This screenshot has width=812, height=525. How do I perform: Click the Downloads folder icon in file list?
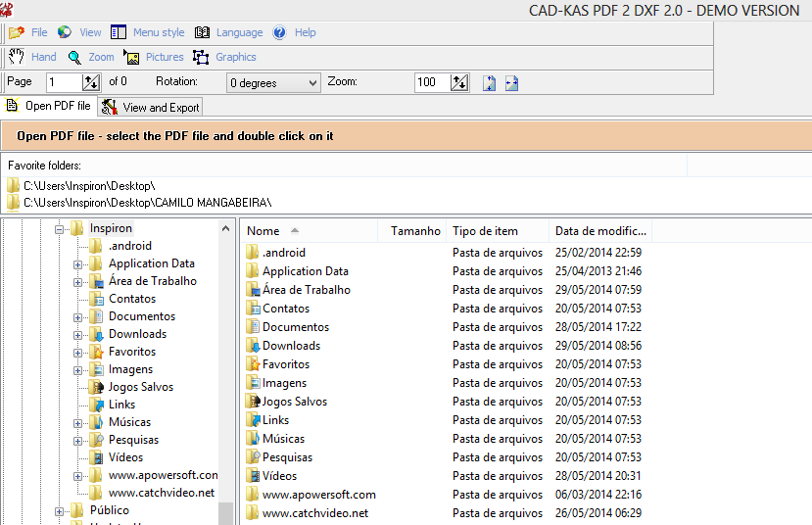point(253,346)
